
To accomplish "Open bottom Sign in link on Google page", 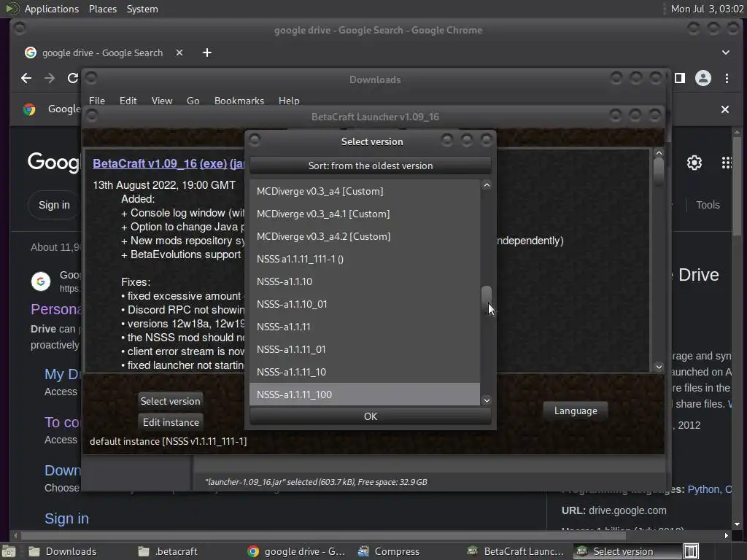I will (x=66, y=518).
